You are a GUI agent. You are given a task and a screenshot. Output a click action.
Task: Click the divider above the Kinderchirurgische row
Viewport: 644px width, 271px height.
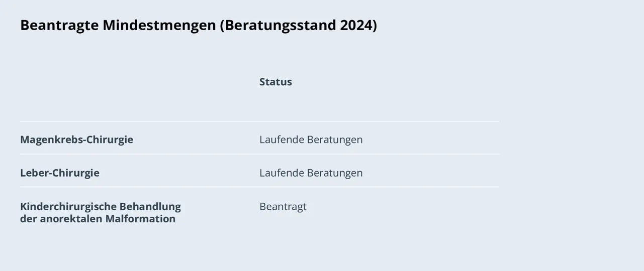coord(259,187)
